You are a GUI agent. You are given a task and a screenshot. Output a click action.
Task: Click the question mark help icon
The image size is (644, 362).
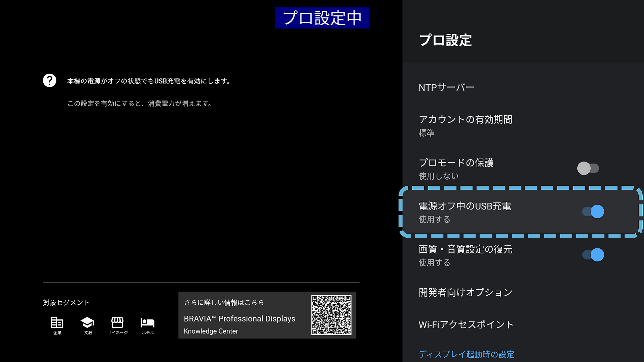point(50,80)
